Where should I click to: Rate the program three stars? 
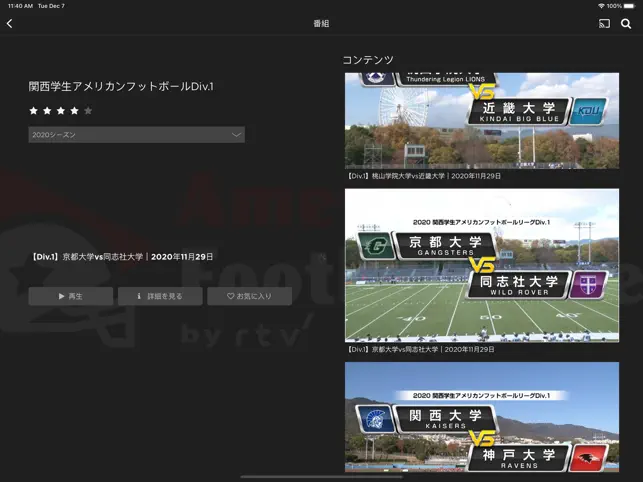pyautogui.click(x=61, y=110)
